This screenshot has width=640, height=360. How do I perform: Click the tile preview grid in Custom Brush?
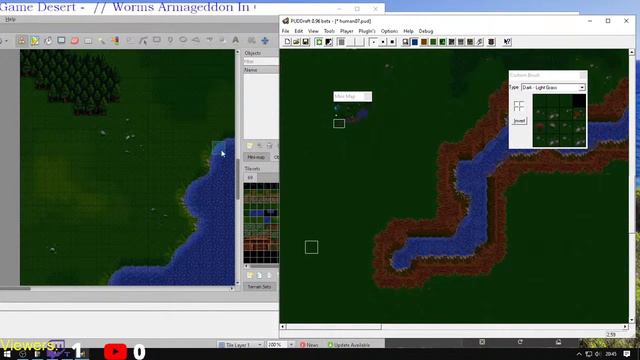pos(559,120)
